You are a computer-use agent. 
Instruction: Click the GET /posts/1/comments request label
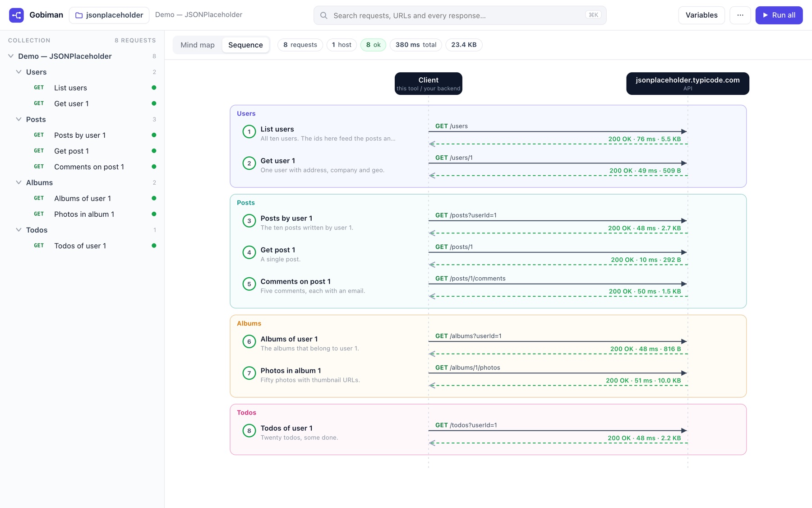click(x=470, y=278)
